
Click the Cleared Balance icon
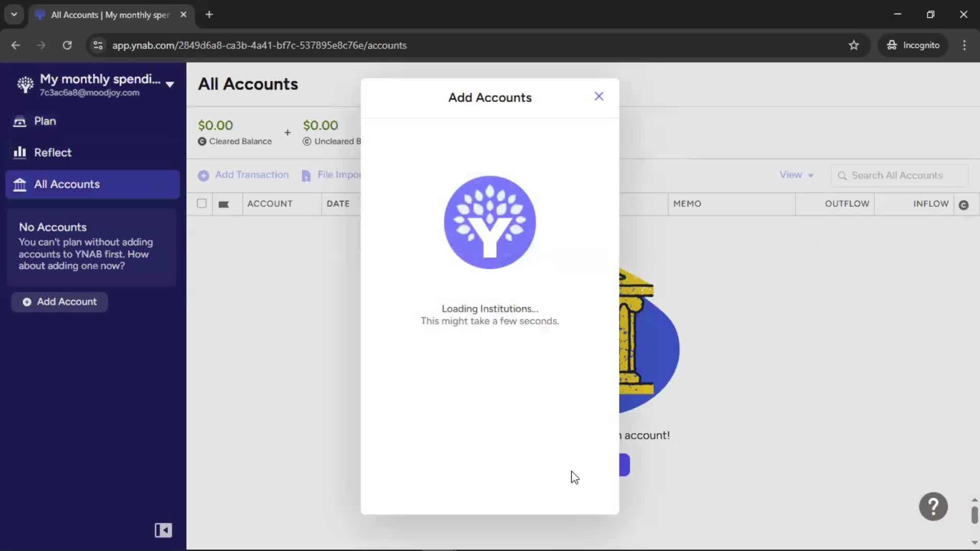point(202,141)
